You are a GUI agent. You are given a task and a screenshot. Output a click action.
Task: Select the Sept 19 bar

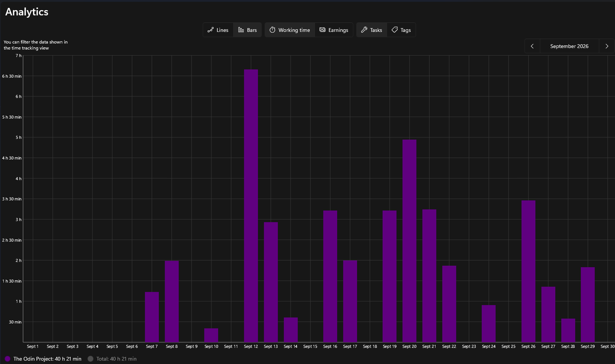tap(389, 276)
